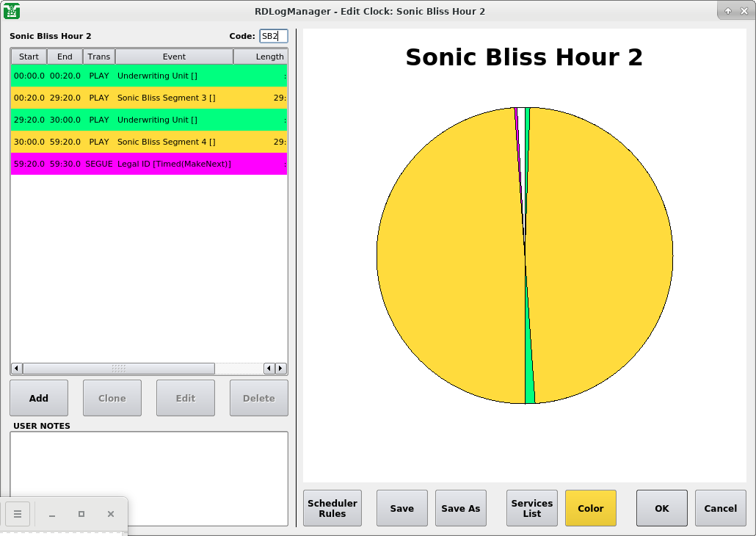Open the Services List
The height and width of the screenshot is (536, 756).
click(x=532, y=508)
